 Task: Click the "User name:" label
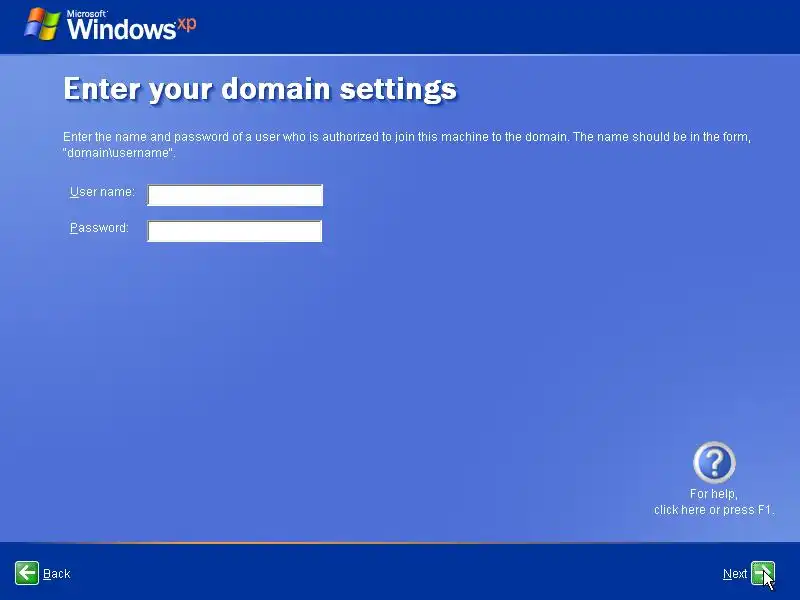[x=103, y=192]
